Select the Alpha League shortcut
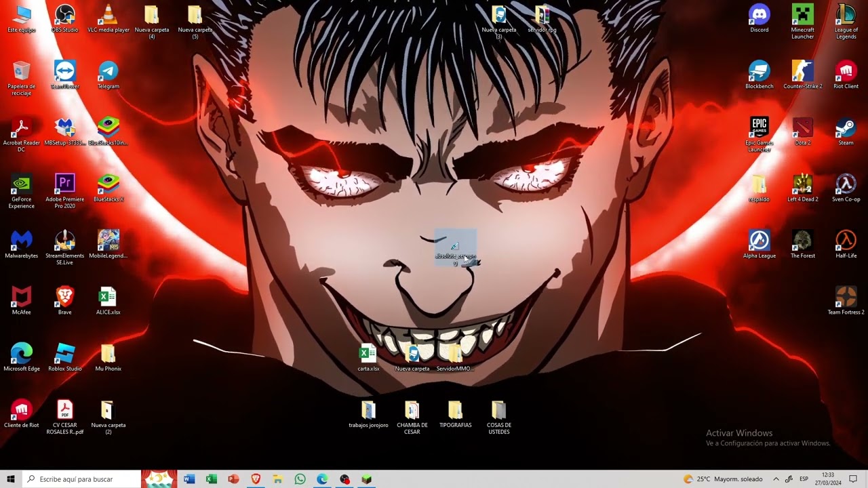Screen dimensions: 868x488 pos(759,245)
